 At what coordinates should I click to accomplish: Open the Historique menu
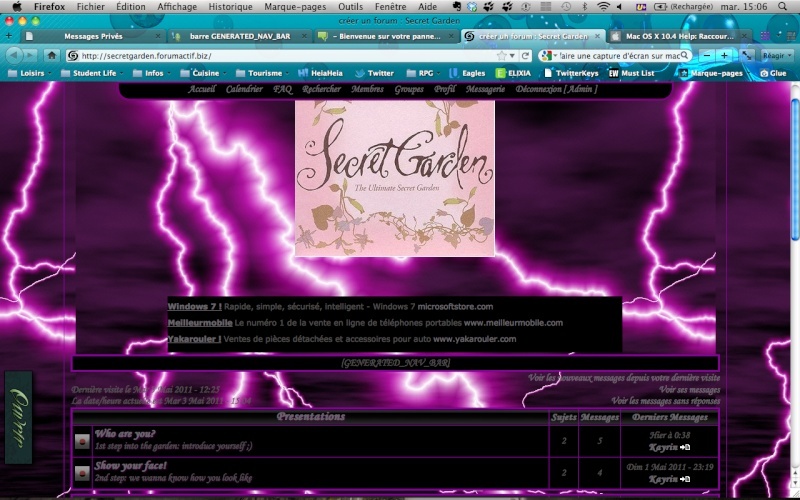(230, 7)
